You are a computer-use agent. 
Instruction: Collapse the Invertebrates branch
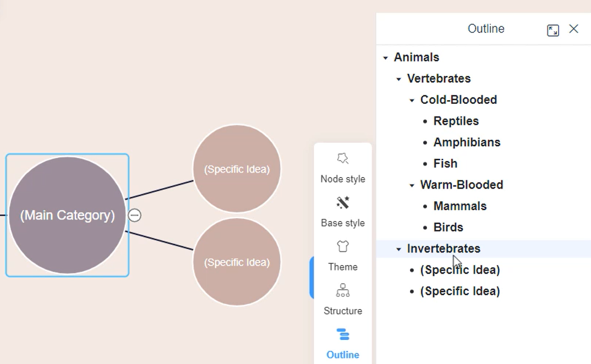[398, 249]
